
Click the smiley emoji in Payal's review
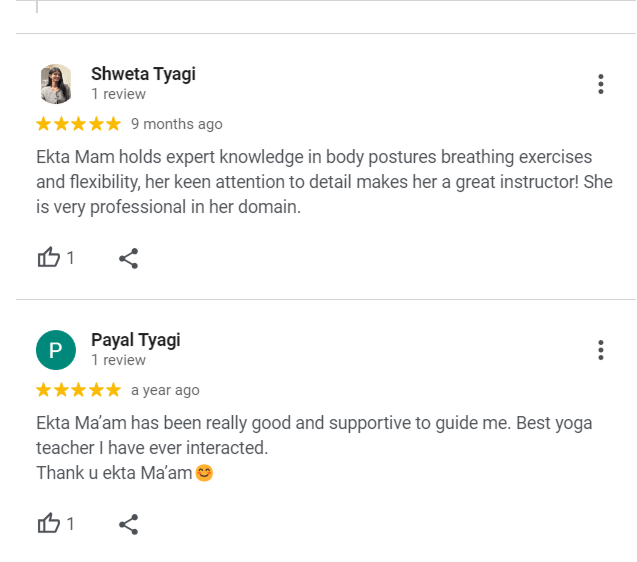pos(204,473)
